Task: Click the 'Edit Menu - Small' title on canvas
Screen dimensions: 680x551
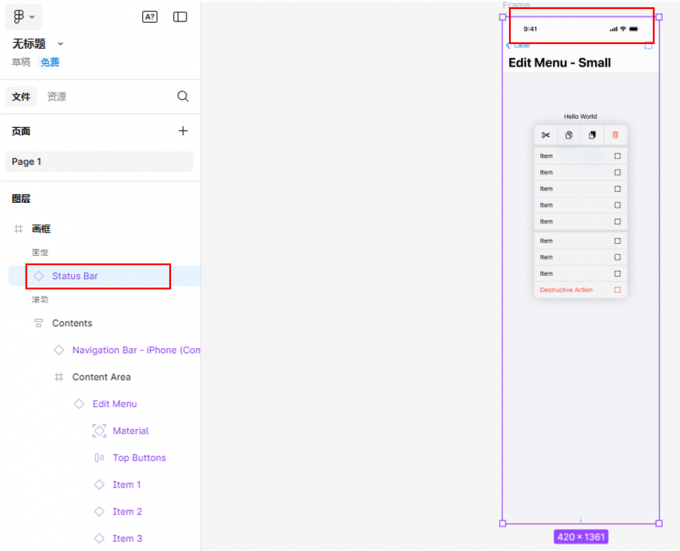Action: tap(559, 63)
